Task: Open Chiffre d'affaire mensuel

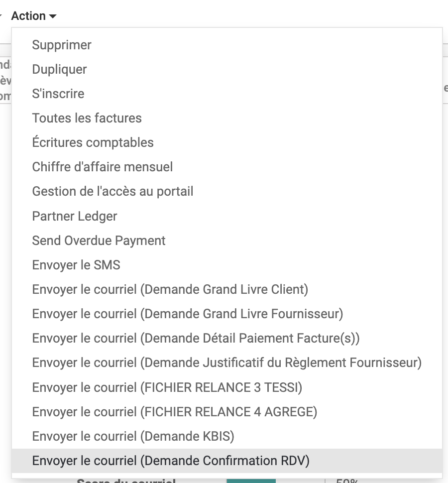Action: pyautogui.click(x=227, y=167)
